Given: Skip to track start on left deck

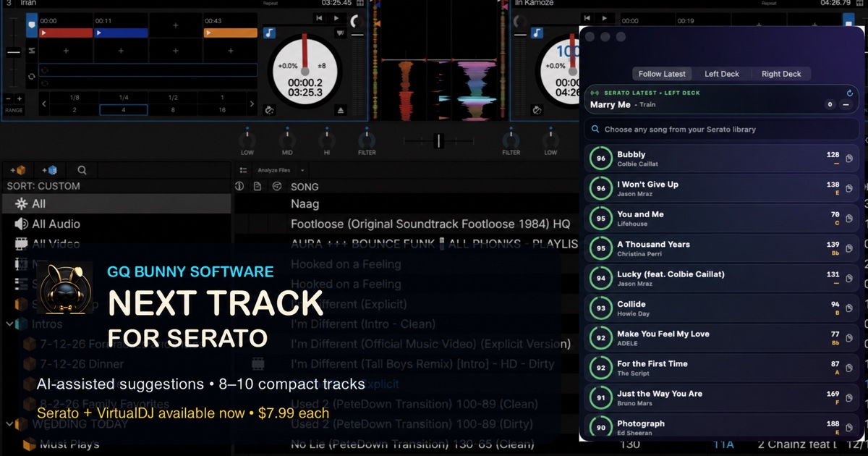Looking at the screenshot, I should tap(320, 18).
